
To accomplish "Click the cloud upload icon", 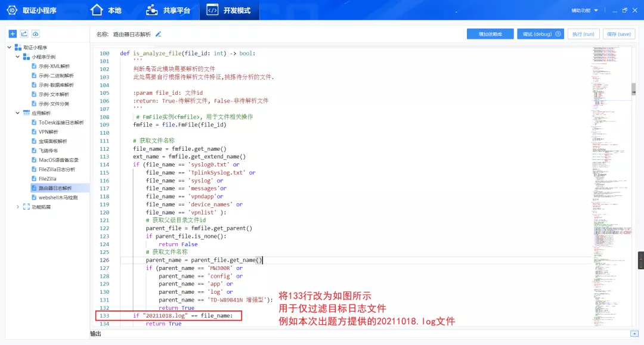I will click(36, 34).
